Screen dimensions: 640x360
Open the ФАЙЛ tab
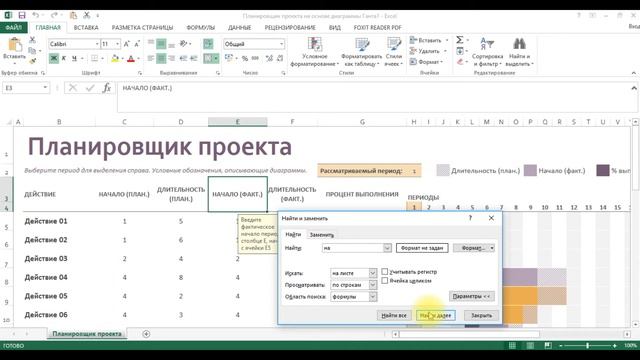(x=13, y=27)
